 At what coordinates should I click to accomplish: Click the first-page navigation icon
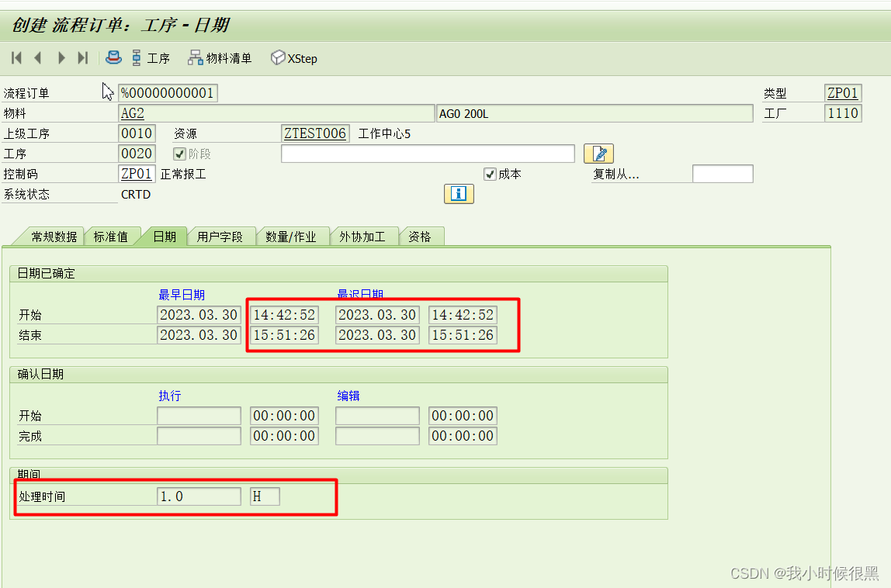[x=16, y=57]
